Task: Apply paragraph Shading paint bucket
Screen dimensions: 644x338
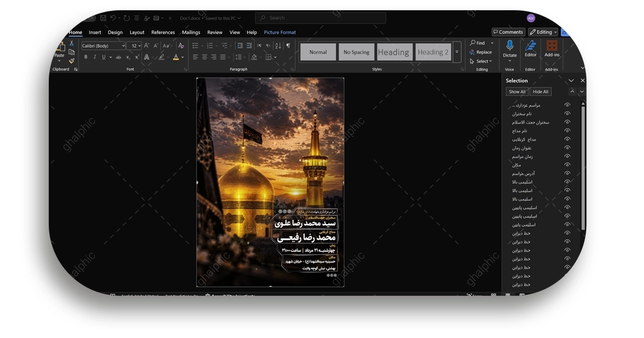Action: tap(254, 57)
